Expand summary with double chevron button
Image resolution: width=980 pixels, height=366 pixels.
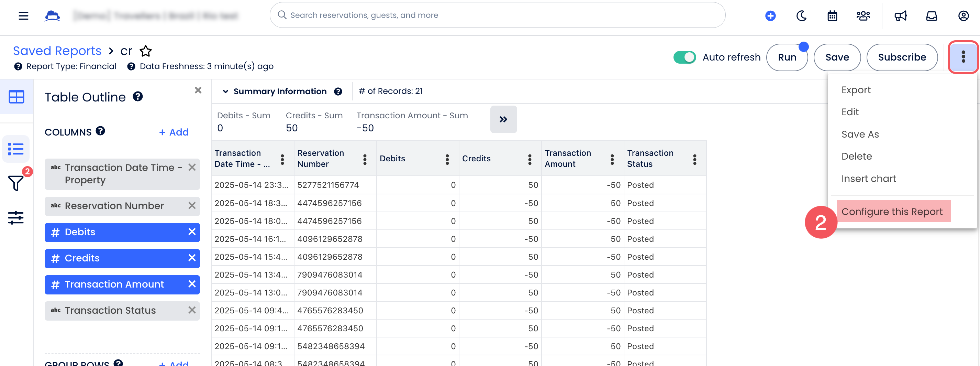503,120
